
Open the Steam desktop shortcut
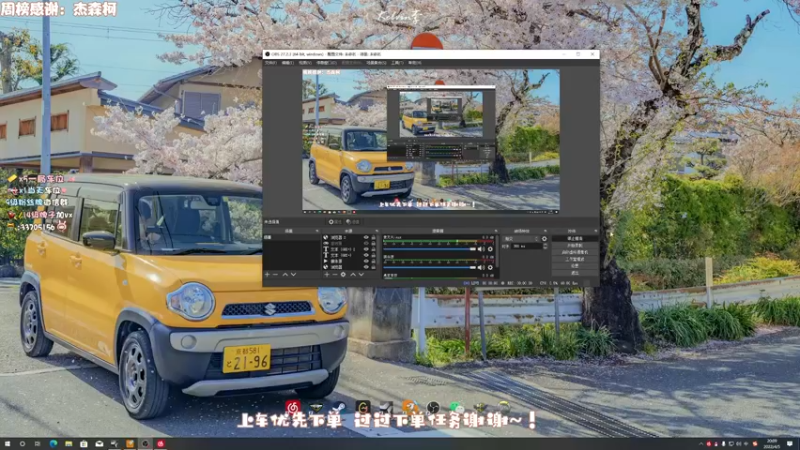[x=339, y=407]
